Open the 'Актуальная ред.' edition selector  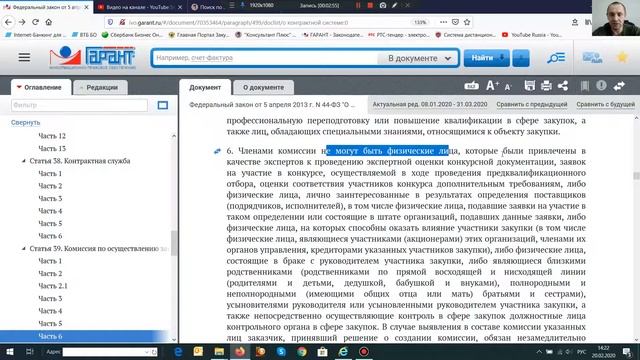click(430, 104)
